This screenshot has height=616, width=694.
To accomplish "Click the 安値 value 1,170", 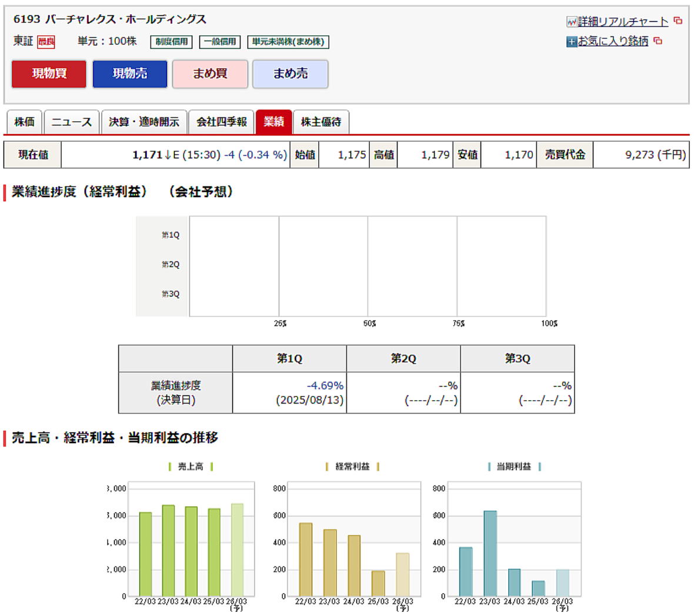I will coord(519,155).
